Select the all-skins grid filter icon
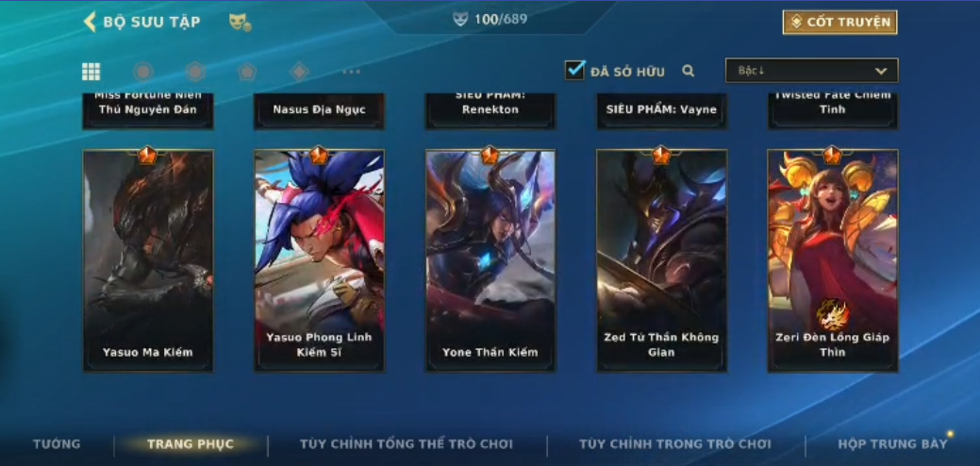The width and height of the screenshot is (980, 466). 91,71
